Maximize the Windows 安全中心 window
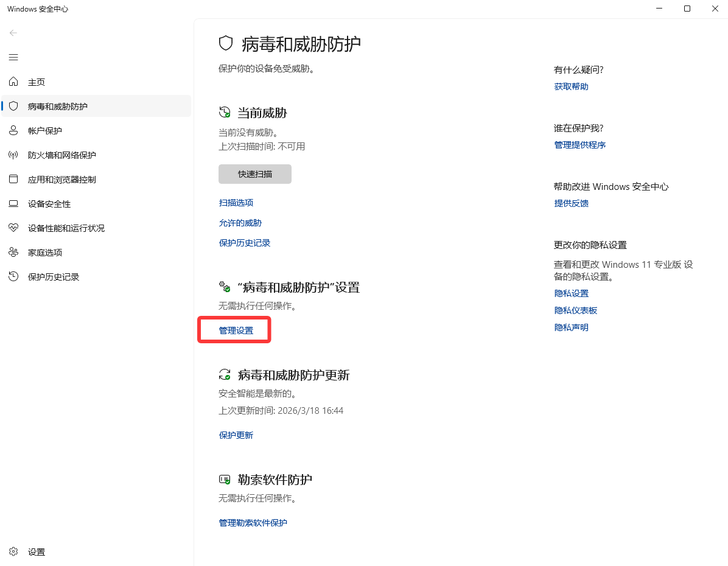Viewport: 728px width, 566px height. coord(687,9)
